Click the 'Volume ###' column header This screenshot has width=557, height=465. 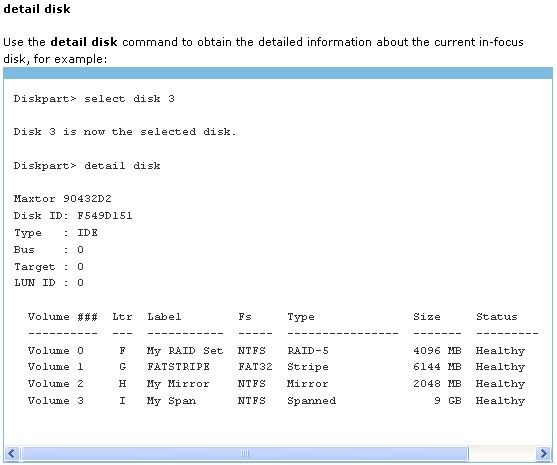point(63,317)
